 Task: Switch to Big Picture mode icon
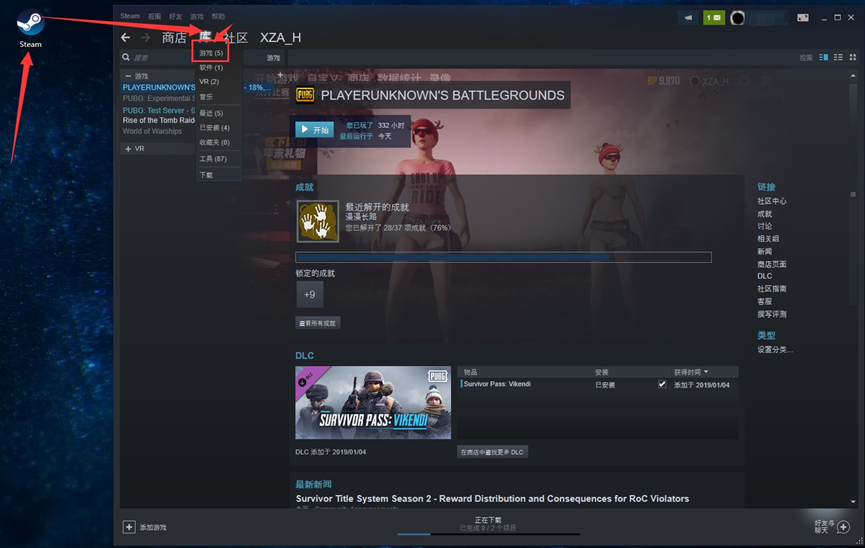click(803, 18)
